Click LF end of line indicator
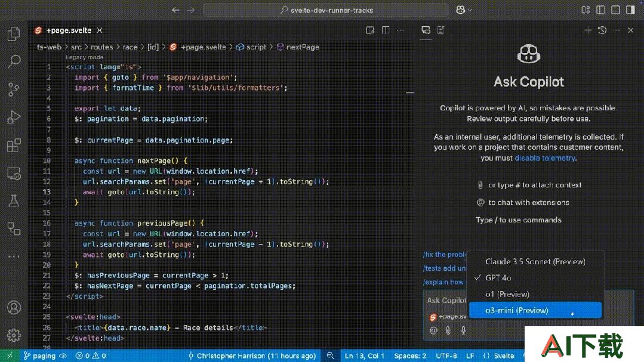 click(470, 355)
